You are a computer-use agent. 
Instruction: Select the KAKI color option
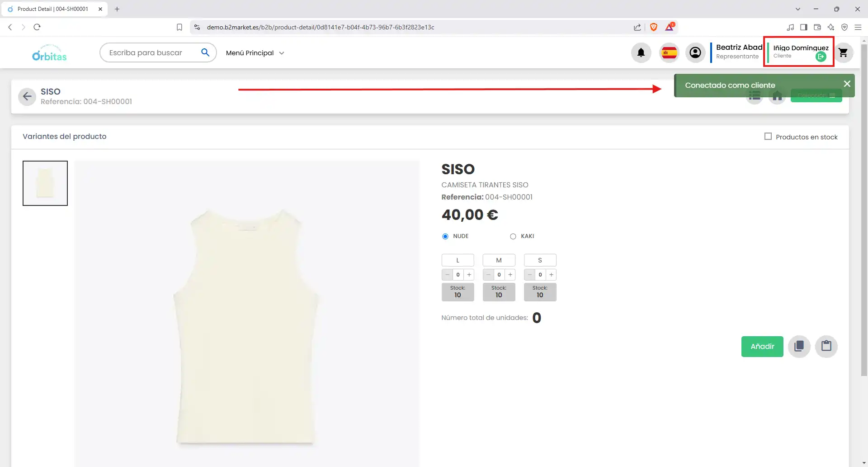513,236
